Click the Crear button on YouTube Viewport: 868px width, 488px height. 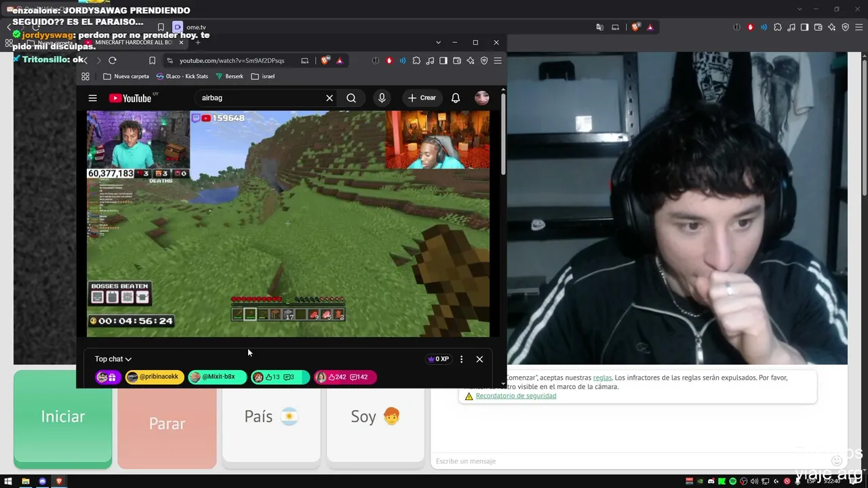pos(422,98)
